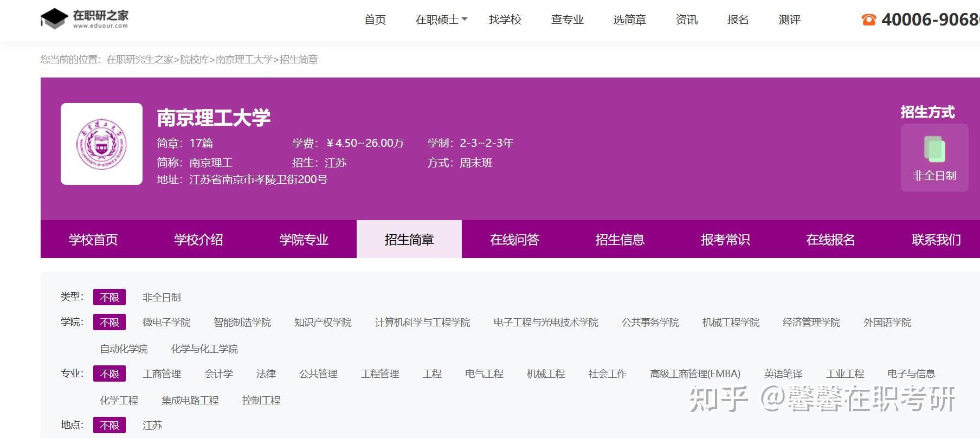
Task: Open 测评 in top navigation
Action: point(790,20)
